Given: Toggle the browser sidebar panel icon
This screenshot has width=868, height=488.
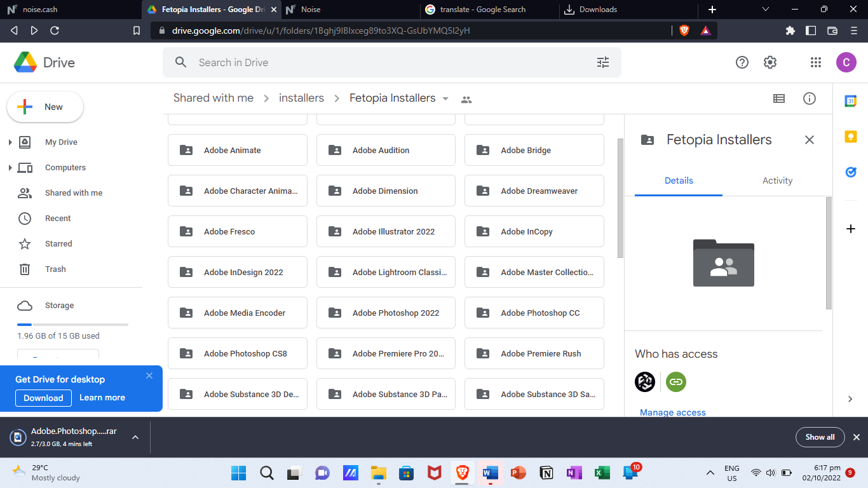Looking at the screenshot, I should (811, 30).
